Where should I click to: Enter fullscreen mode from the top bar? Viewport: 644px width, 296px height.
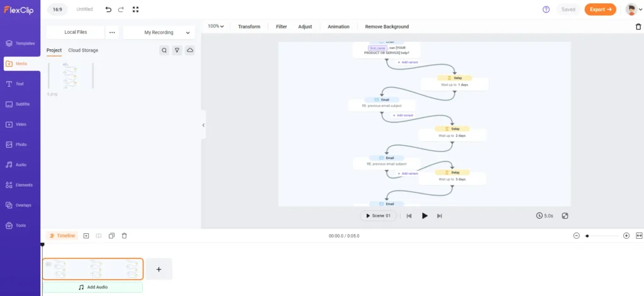click(x=136, y=9)
